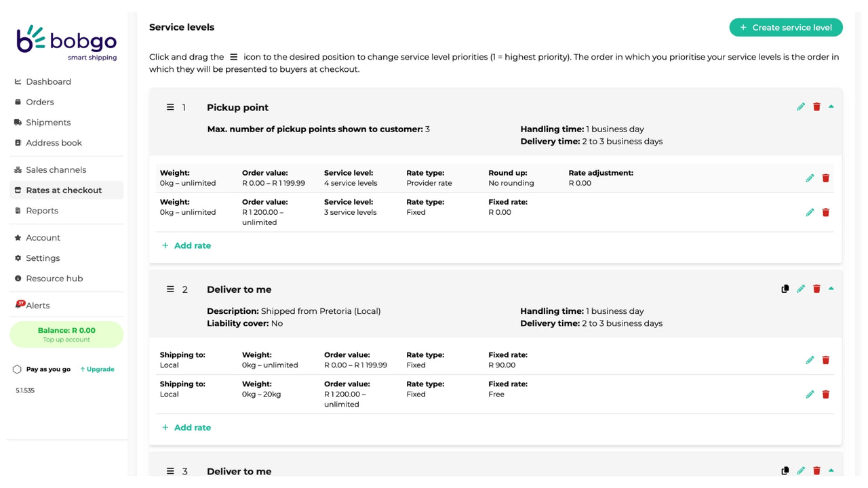The width and height of the screenshot is (868, 488).
Task: Click Create service level button
Action: [786, 27]
